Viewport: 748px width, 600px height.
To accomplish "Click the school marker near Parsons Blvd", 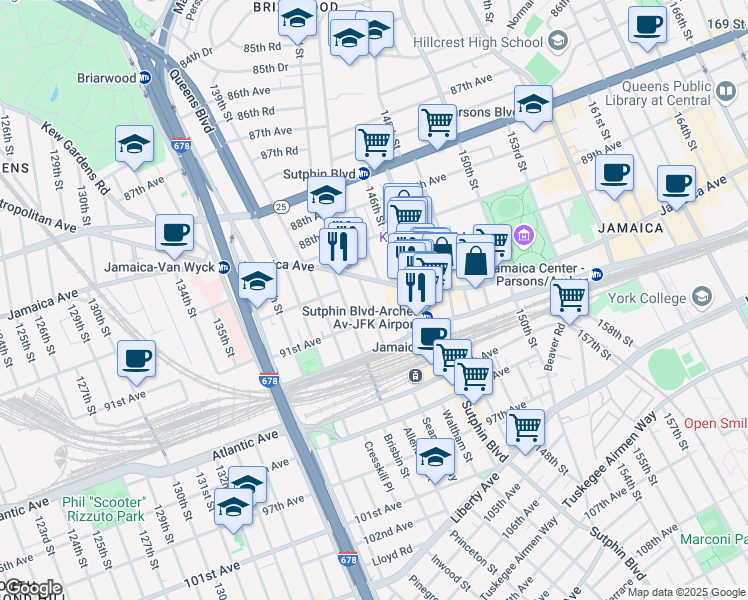I will coord(533,106).
